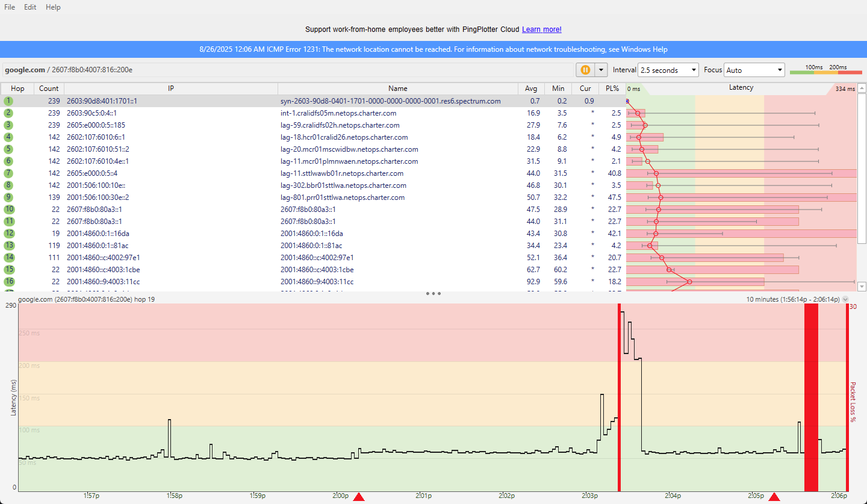Select hop 3 green circle icon
The image size is (867, 504).
8,125
